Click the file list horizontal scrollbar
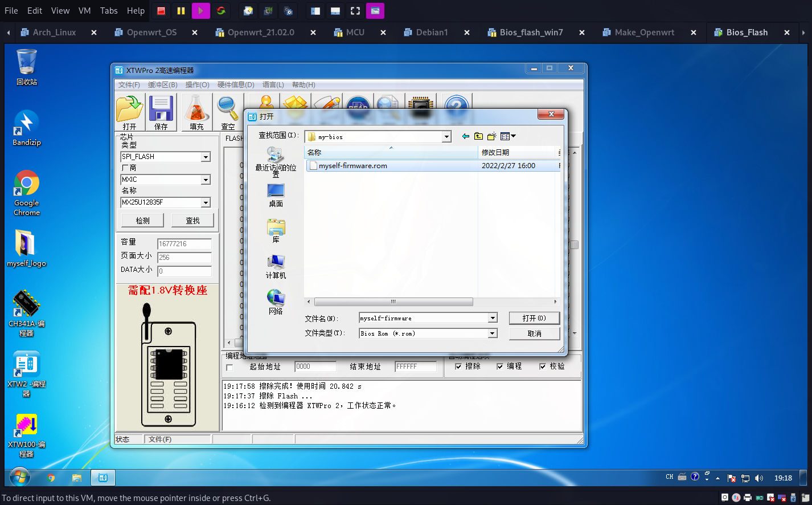Image resolution: width=812 pixels, height=505 pixels. click(x=393, y=302)
